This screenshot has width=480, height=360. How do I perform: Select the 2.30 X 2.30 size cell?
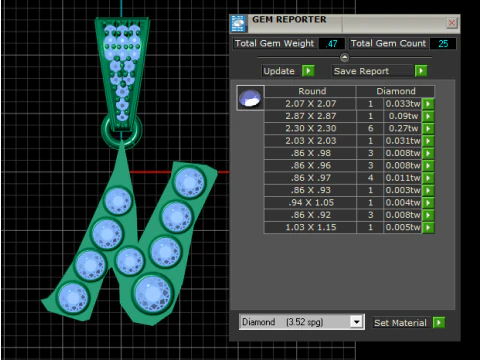[310, 128]
